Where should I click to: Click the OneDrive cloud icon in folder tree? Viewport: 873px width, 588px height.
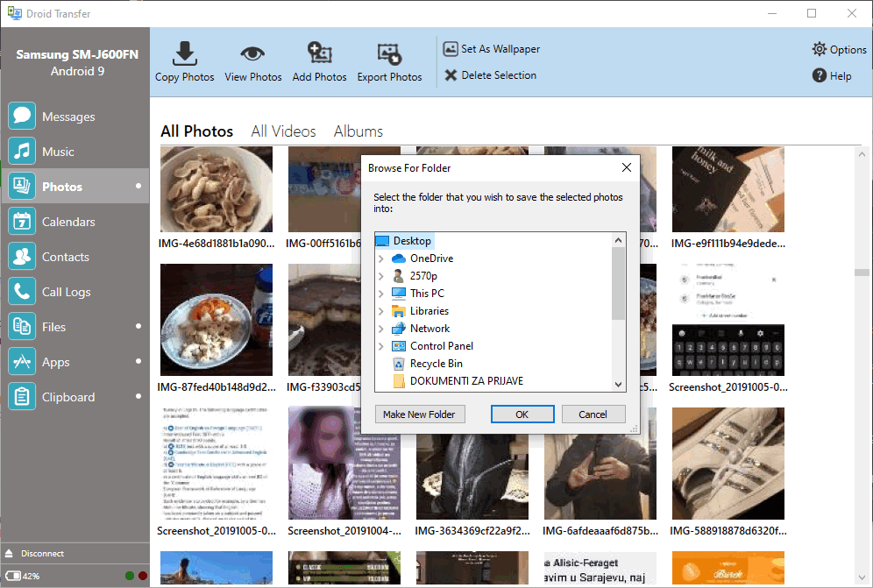[399, 259]
